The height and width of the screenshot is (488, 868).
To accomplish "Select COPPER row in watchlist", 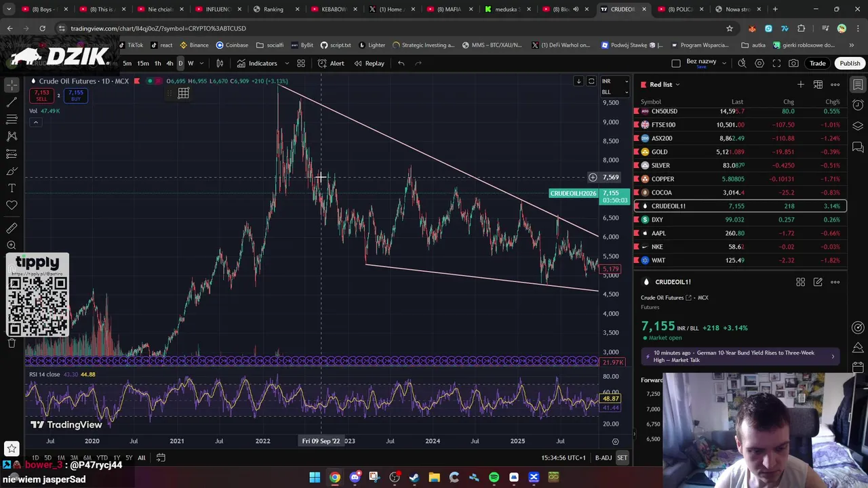I will click(740, 179).
